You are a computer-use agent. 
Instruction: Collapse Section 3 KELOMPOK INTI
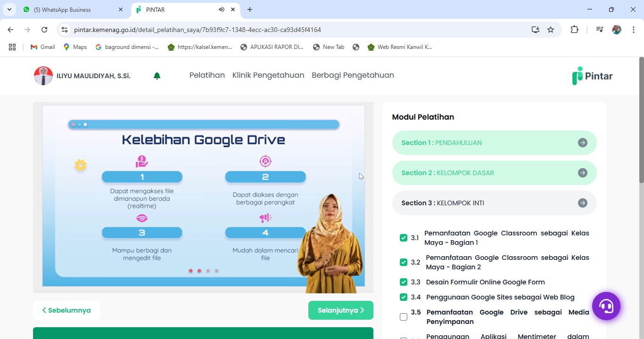494,203
